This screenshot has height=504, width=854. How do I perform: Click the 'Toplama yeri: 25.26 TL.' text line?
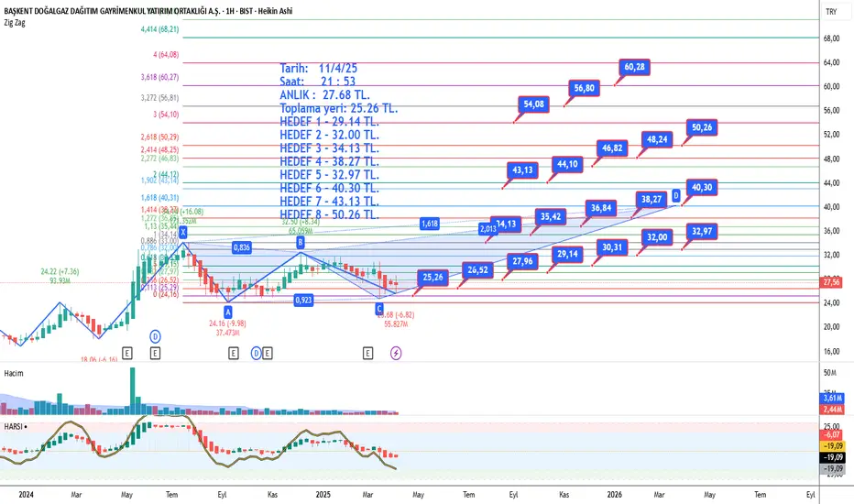(x=339, y=108)
